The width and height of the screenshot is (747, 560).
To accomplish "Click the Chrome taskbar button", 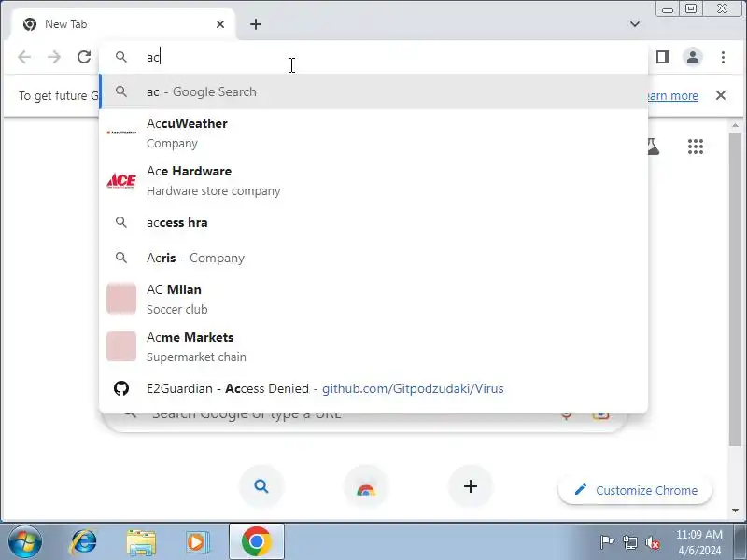I will tap(257, 542).
